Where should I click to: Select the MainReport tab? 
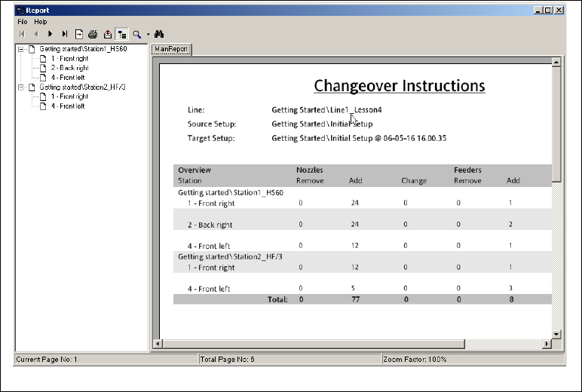click(172, 50)
